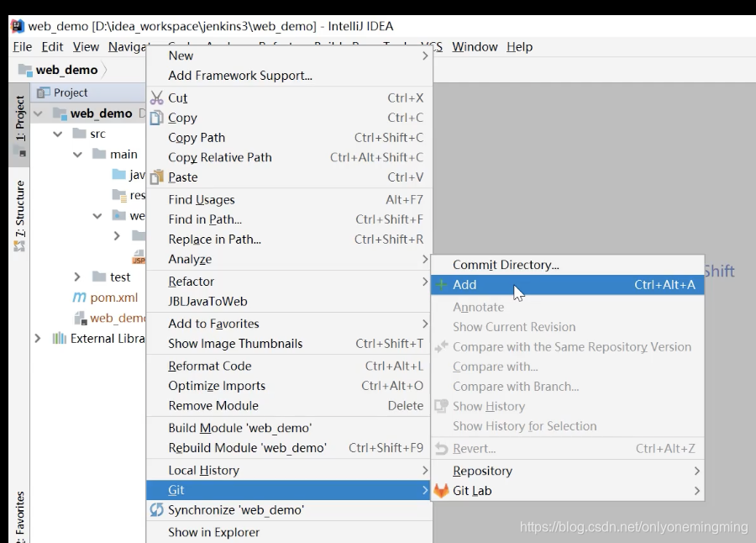The width and height of the screenshot is (756, 543).
Task: Click the Compare with Same Repository icon
Action: pos(441,347)
